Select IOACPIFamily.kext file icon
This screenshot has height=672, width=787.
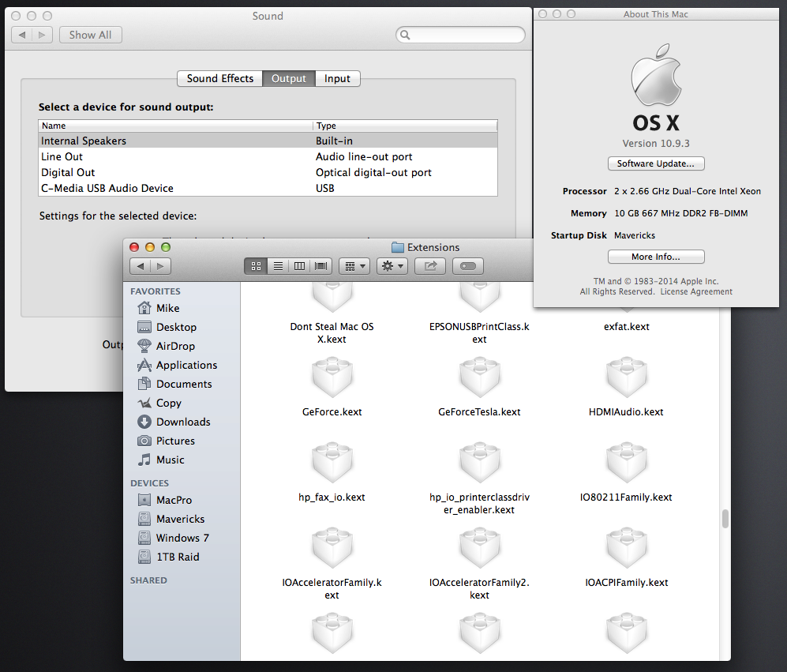[627, 548]
